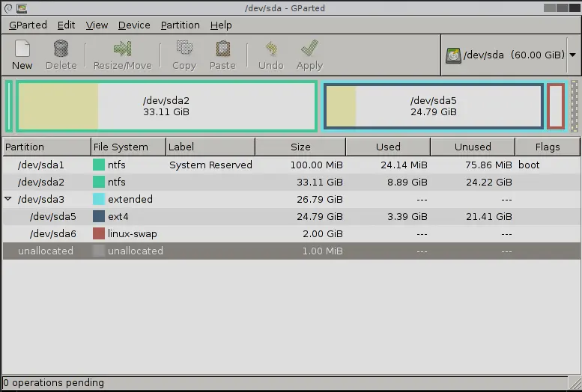Select /dev/sda2 block in disk map
Image resolution: width=582 pixels, height=392 pixels.
[x=166, y=106]
